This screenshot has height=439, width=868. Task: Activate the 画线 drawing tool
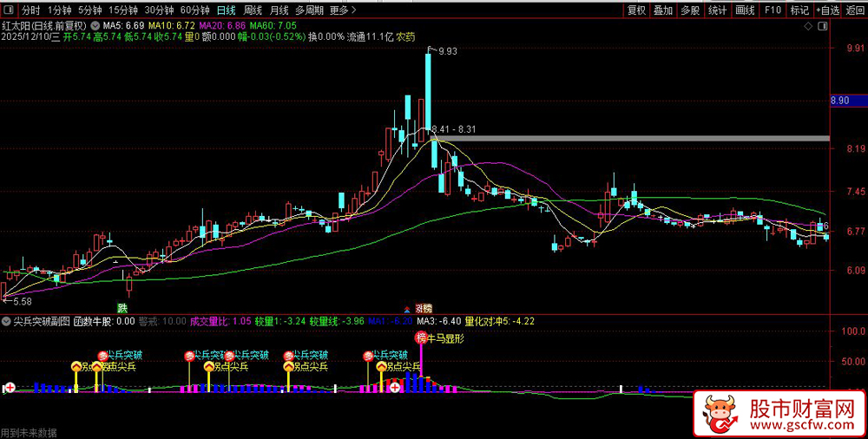tap(745, 10)
